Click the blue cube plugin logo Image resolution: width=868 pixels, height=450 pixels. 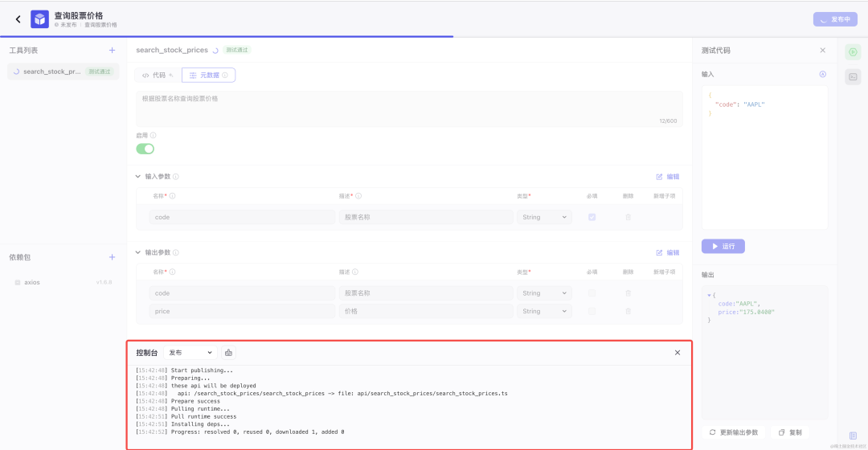pos(39,19)
